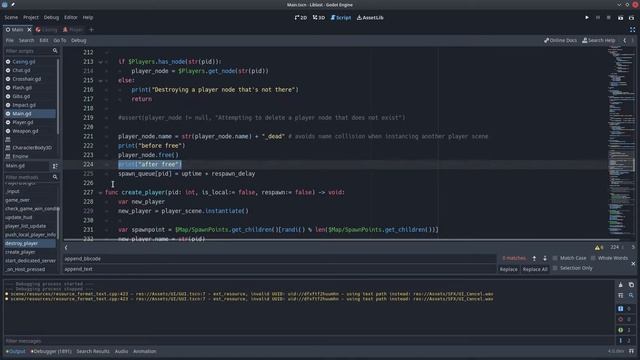Fold the if block at line 213
640x360 pixels.
tap(100, 62)
